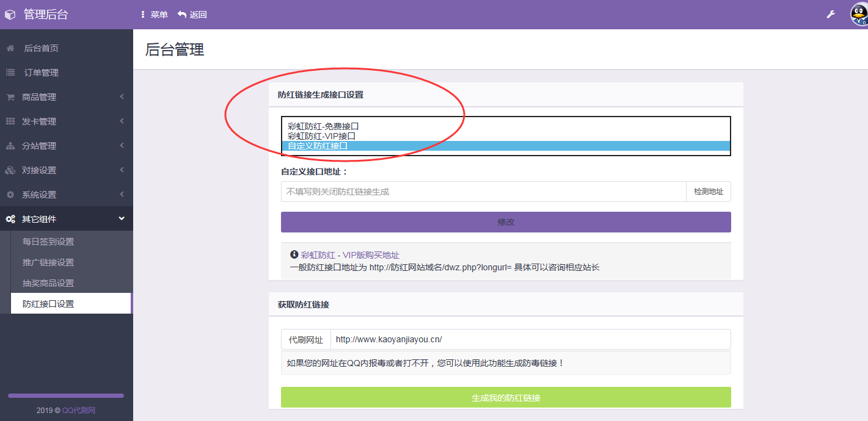Click the gear icon for 系统设置
Viewport: 868px width, 421px height.
10,195
